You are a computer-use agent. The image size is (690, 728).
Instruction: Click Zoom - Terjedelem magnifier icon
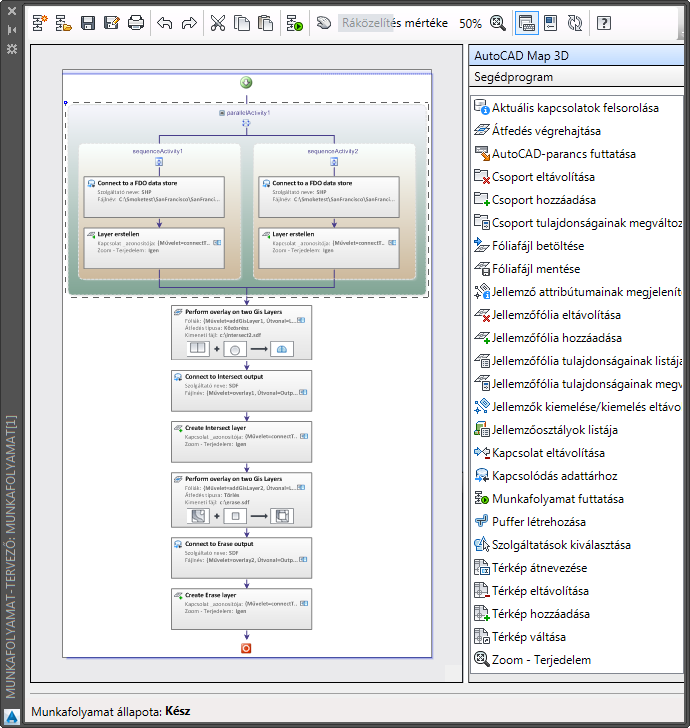coord(482,659)
